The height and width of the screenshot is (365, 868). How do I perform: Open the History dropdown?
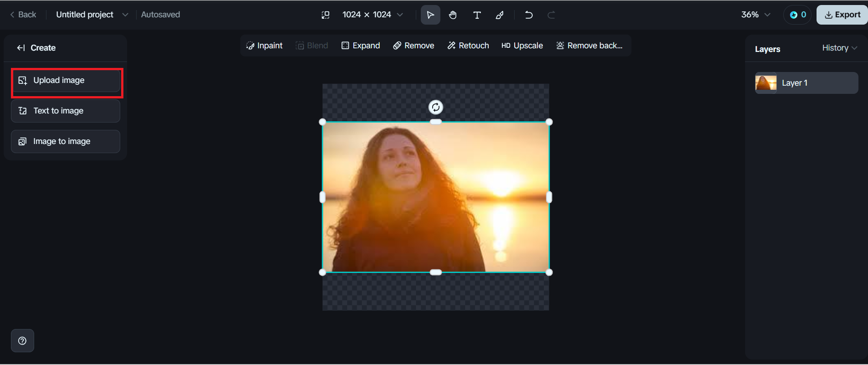[839, 48]
